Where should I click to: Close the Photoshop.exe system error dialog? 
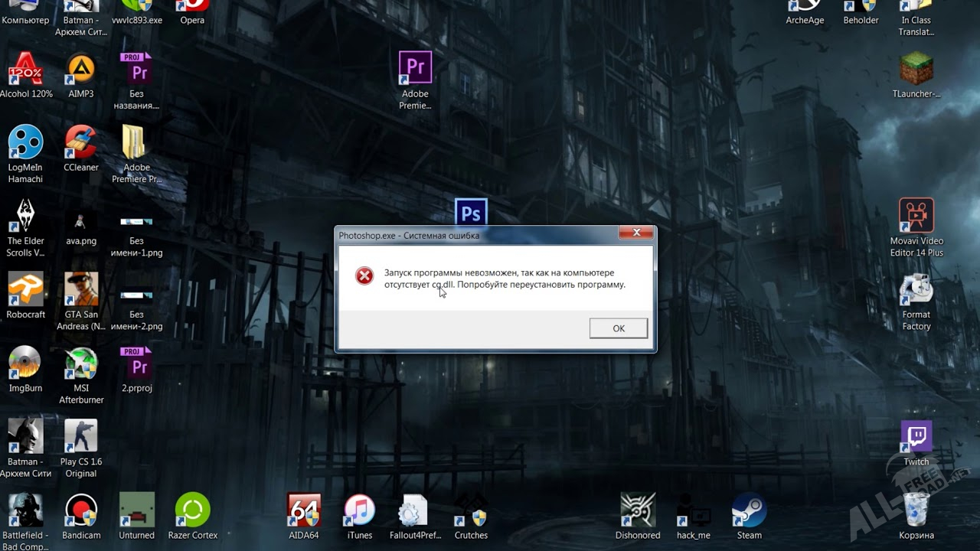click(x=636, y=233)
